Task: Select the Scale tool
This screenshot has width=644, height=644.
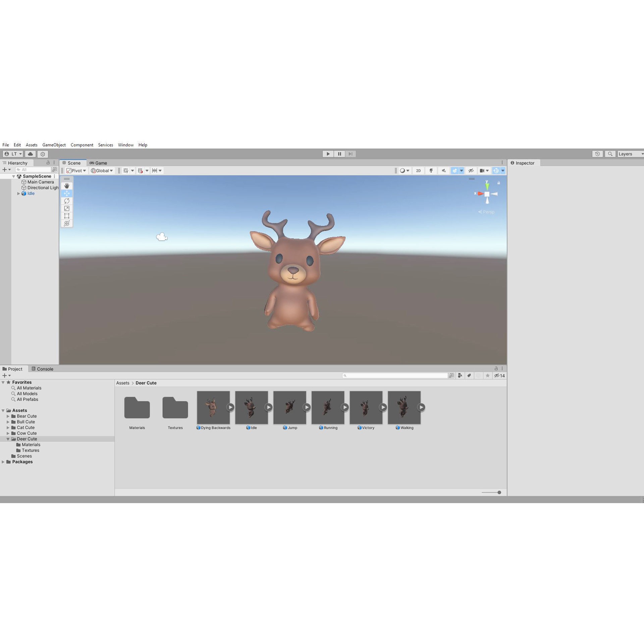Action: [67, 208]
